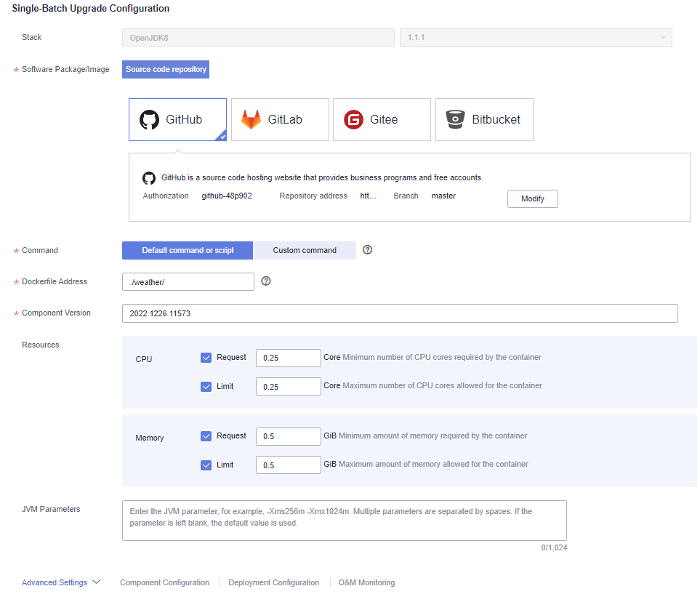
Task: Click the OpenJDK8 stack field
Action: click(x=258, y=38)
